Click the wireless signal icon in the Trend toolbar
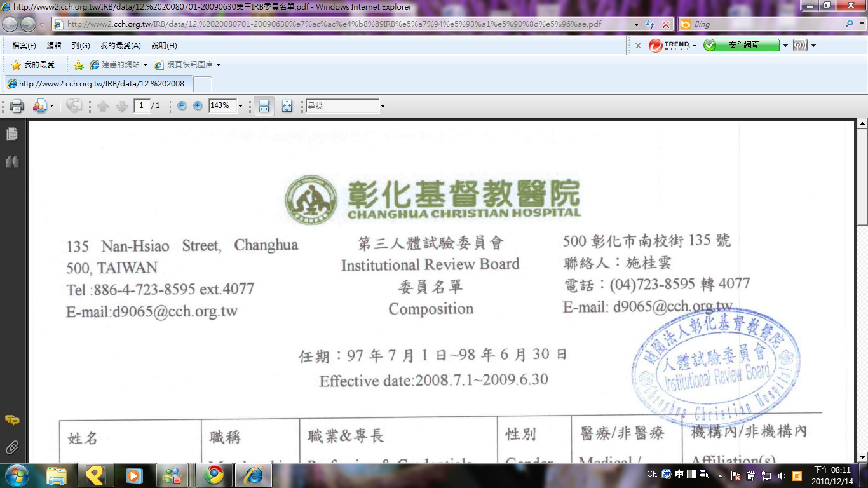The image size is (868, 488). pos(800,46)
